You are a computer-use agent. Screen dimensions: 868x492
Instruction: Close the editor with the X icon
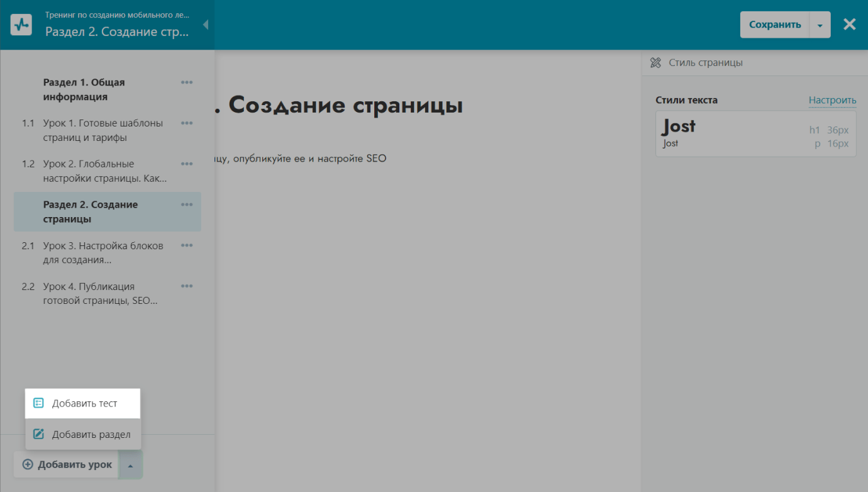pyautogui.click(x=849, y=25)
